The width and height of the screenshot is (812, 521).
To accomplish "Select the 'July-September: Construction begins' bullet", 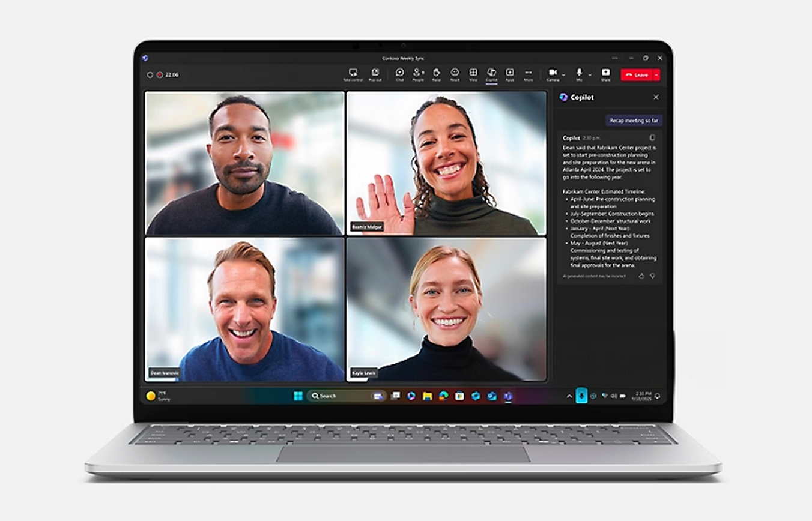I will (x=609, y=214).
